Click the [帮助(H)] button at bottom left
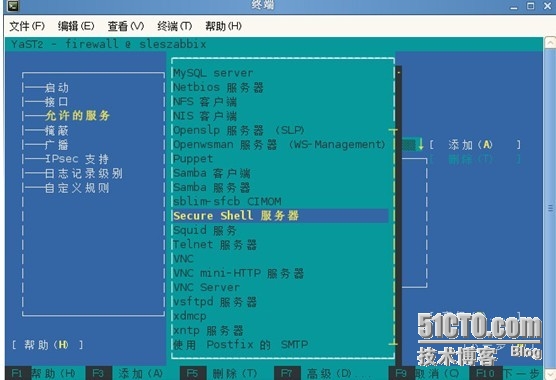 click(x=48, y=345)
